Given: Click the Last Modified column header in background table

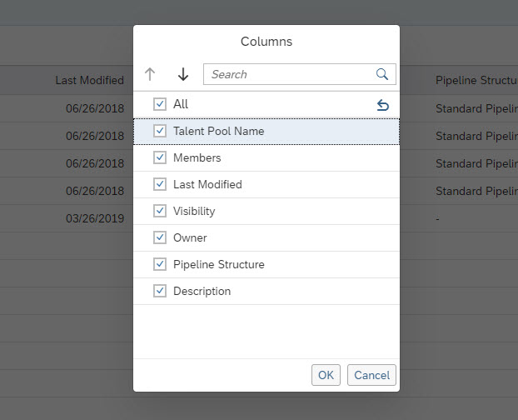Looking at the screenshot, I should (90, 80).
